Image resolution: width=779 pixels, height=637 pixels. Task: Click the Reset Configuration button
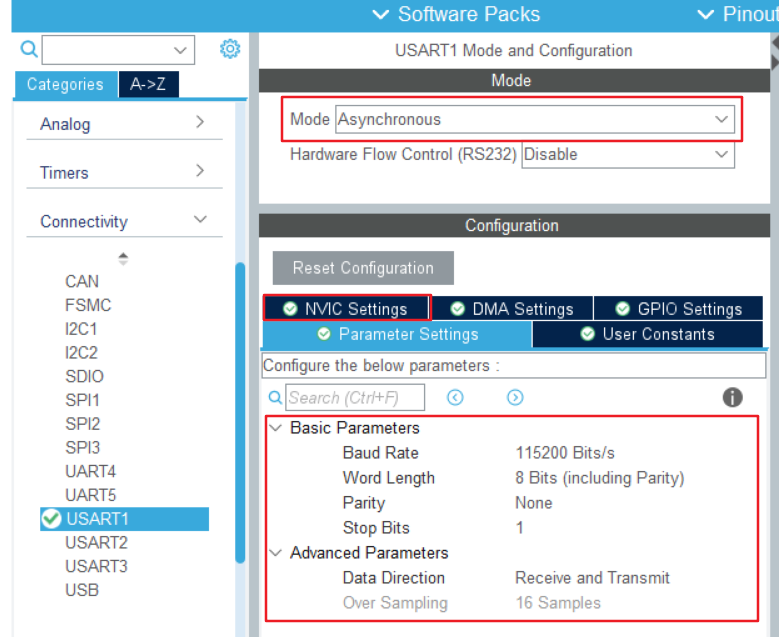pyautogui.click(x=363, y=268)
